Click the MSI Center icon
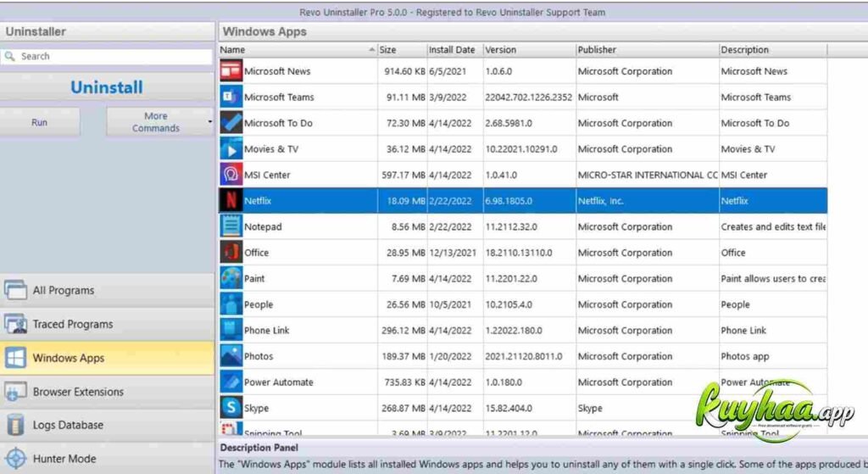 point(231,175)
